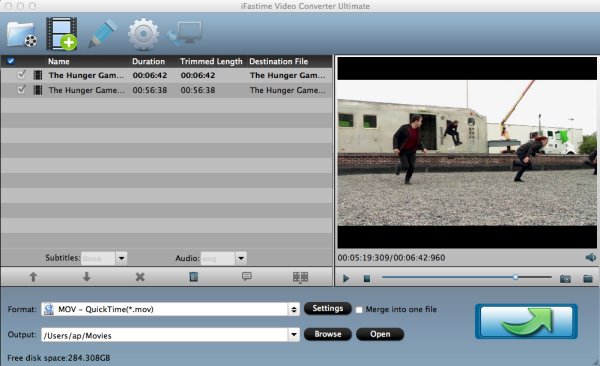Expand the Audio track dropdown
600x366 pixels.
pos(241,258)
